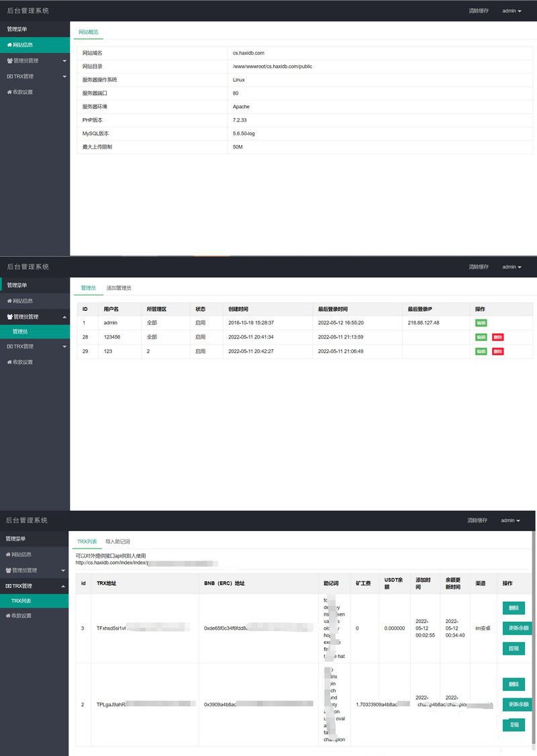The image size is (537, 756).
Task: Select the TRX列表 tab above the table
Action: point(87,541)
